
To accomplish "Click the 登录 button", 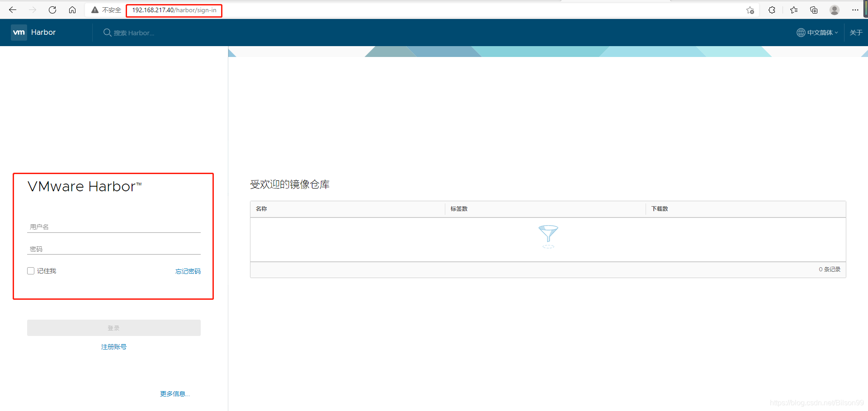I will point(114,328).
